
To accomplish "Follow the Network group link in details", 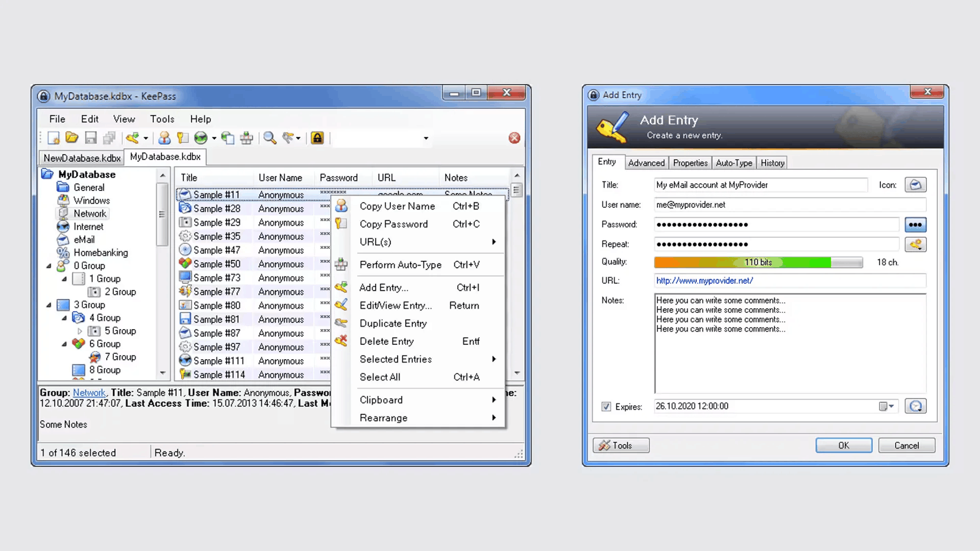I will click(x=89, y=393).
